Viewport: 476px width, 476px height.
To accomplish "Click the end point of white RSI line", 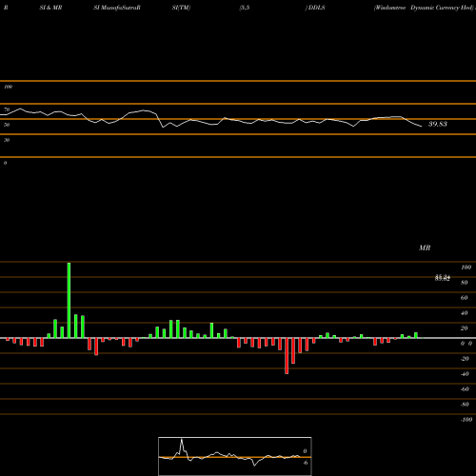I will coord(422,127).
